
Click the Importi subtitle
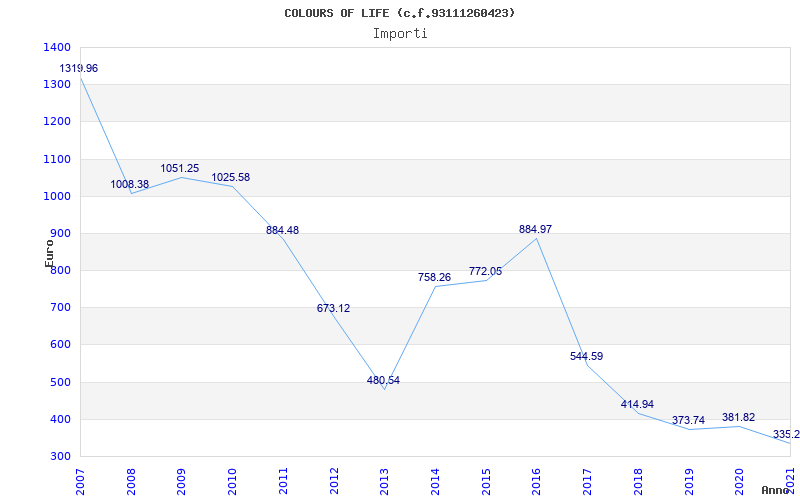(400, 33)
